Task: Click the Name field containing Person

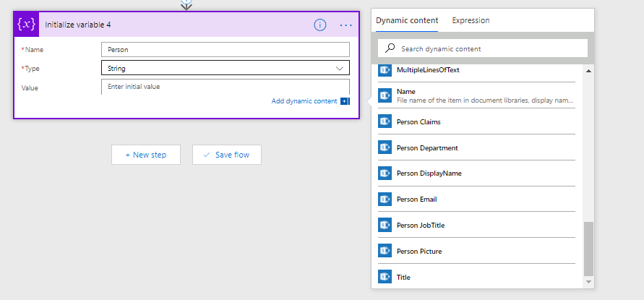Action: (x=226, y=49)
